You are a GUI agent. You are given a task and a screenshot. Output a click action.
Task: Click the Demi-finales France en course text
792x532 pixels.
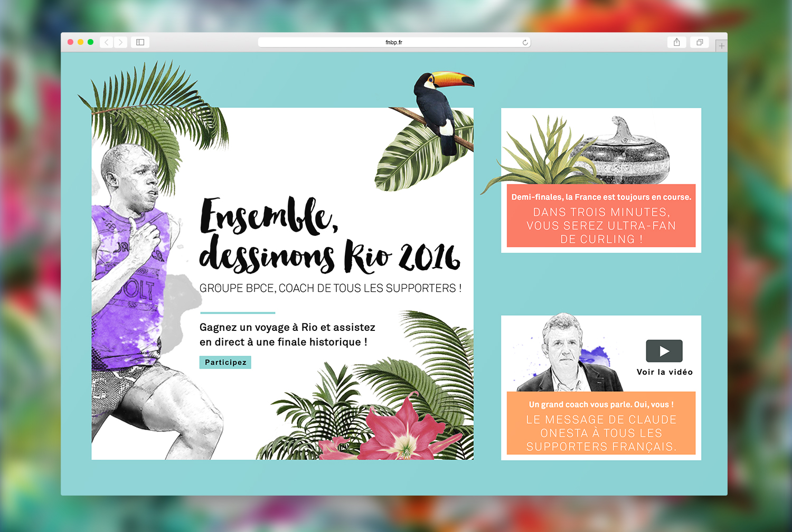[601, 197]
